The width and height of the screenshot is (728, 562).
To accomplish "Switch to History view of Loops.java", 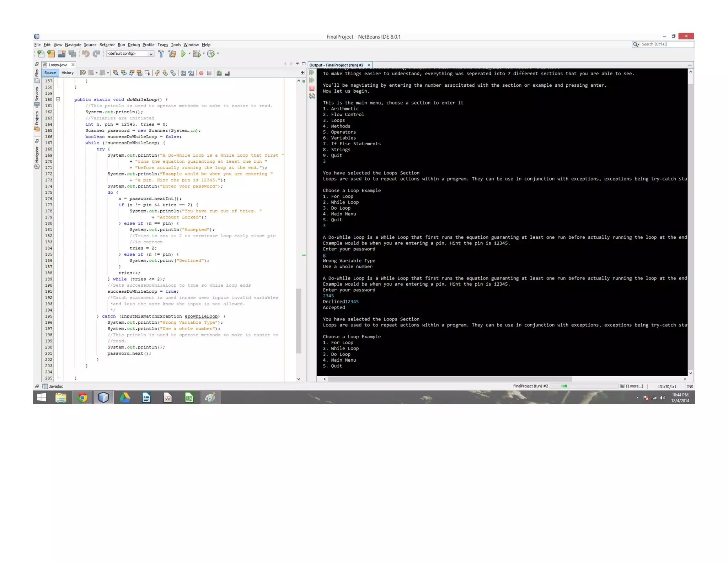I will click(x=67, y=73).
